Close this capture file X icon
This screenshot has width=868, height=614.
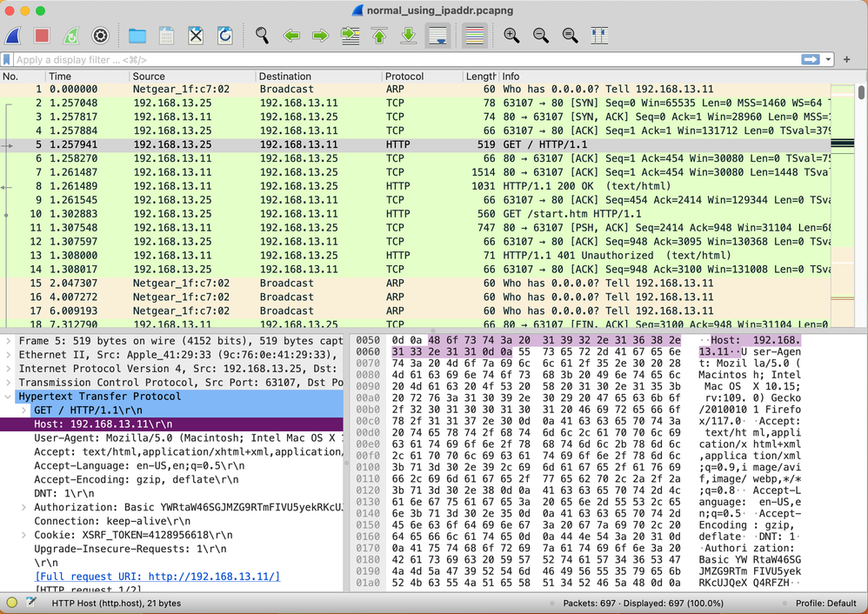click(196, 36)
